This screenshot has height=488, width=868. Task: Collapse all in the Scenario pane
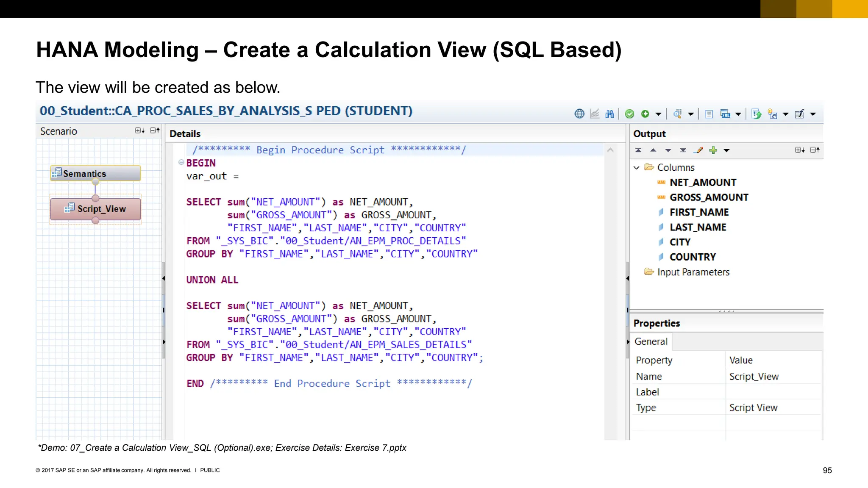155,130
